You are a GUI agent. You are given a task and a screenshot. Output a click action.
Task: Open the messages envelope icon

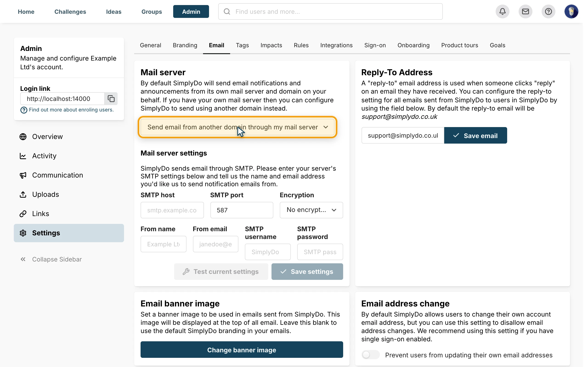525,11
